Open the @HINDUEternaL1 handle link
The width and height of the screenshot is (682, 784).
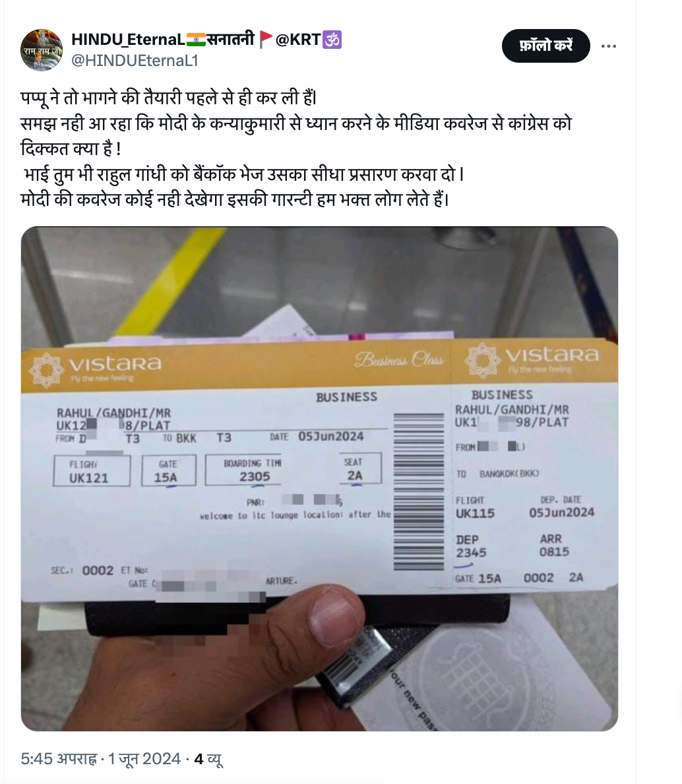click(x=135, y=61)
